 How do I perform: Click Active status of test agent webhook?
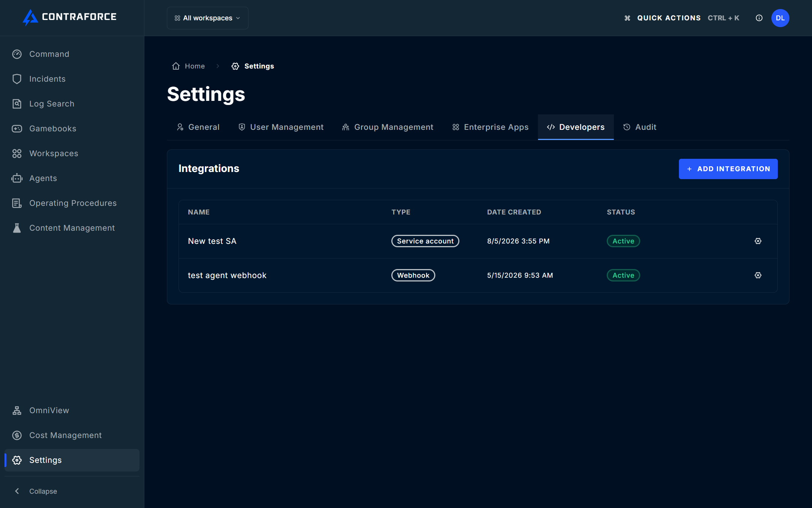coord(623,275)
